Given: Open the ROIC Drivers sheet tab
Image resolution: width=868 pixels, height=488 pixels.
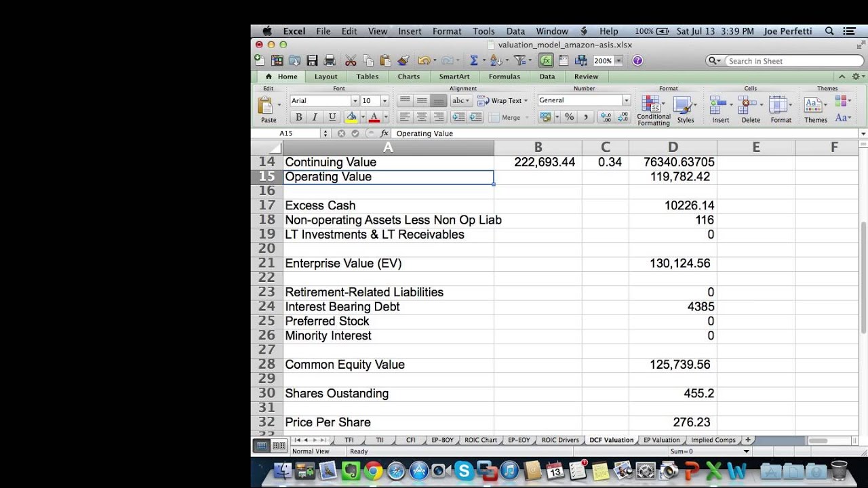Looking at the screenshot, I should [x=559, y=440].
